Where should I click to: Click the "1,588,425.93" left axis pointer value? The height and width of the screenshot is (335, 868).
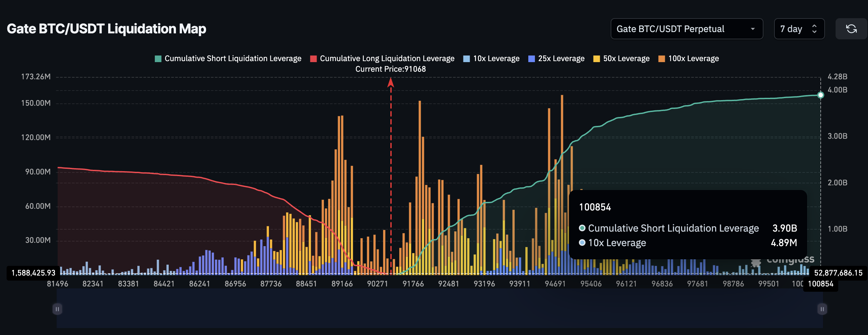pyautogui.click(x=33, y=273)
